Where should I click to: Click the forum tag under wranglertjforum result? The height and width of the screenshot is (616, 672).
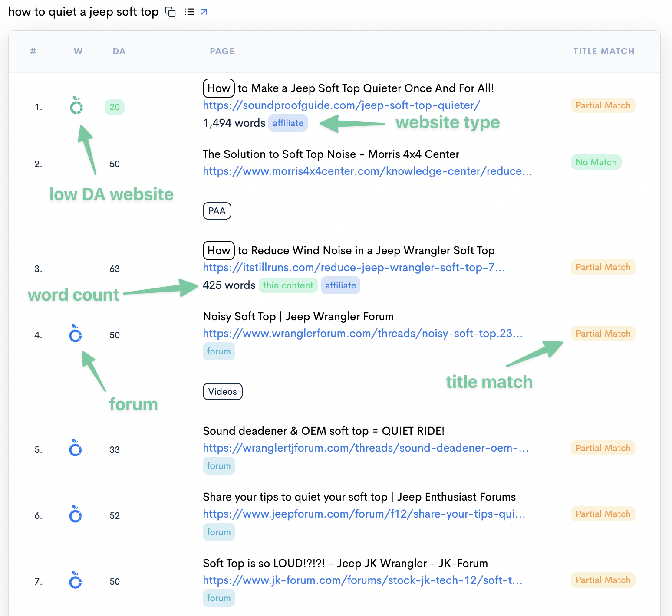219,466
